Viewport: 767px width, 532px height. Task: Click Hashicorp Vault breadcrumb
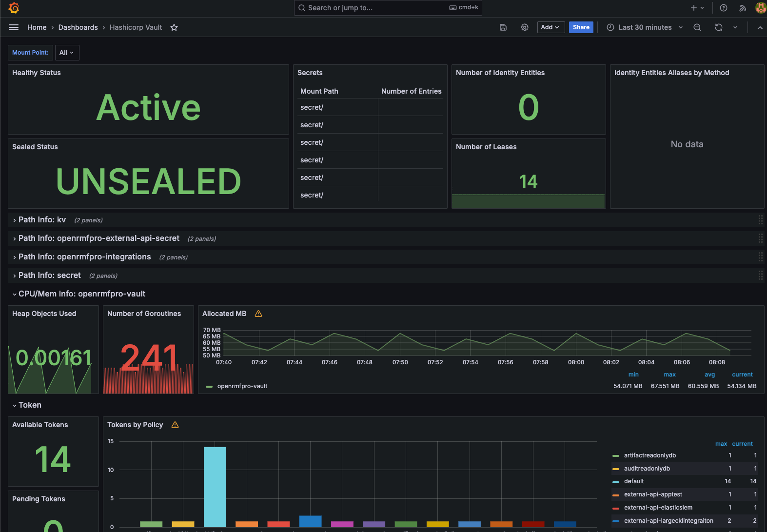tap(136, 27)
